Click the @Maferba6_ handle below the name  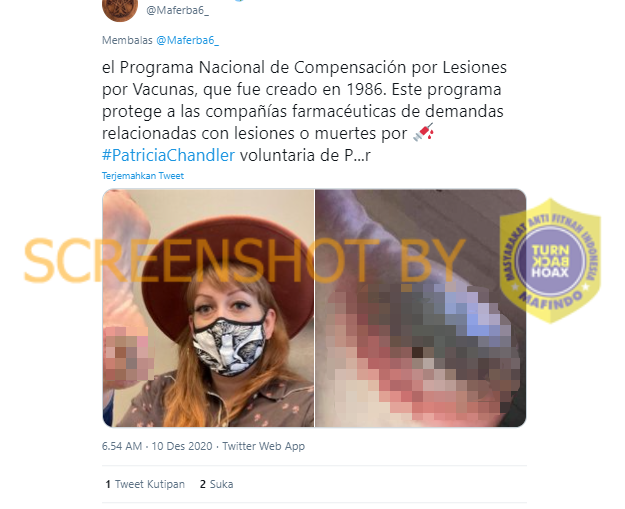177,10
